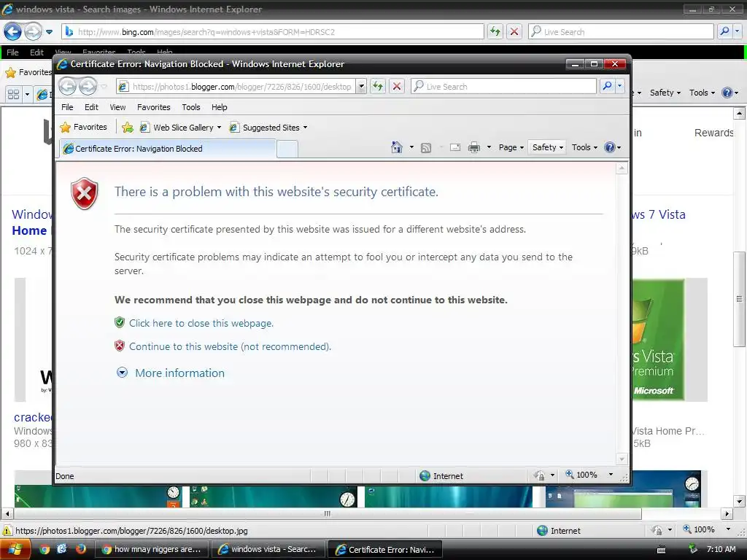Click Stop icon in Bing search window

pyautogui.click(x=514, y=32)
